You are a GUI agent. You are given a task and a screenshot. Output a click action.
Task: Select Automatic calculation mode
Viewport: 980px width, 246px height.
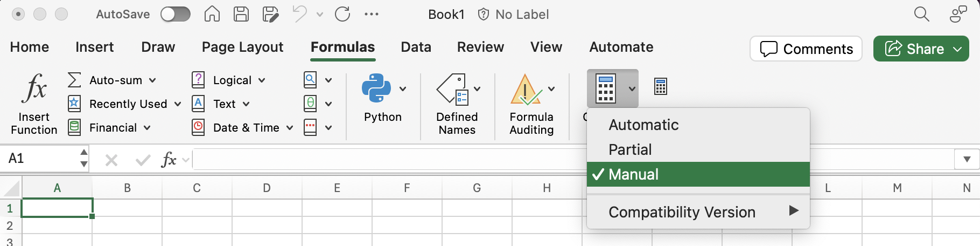click(643, 125)
